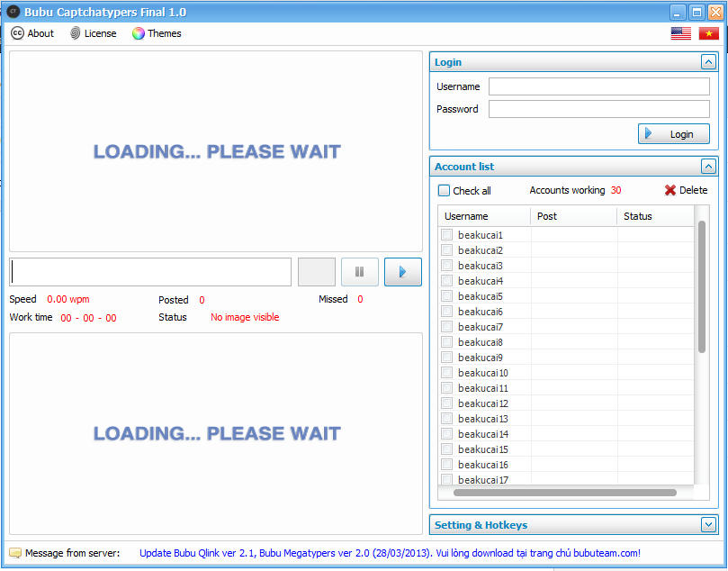The height and width of the screenshot is (571, 728).
Task: Tick the checkbox for beakucai1
Action: pos(446,235)
